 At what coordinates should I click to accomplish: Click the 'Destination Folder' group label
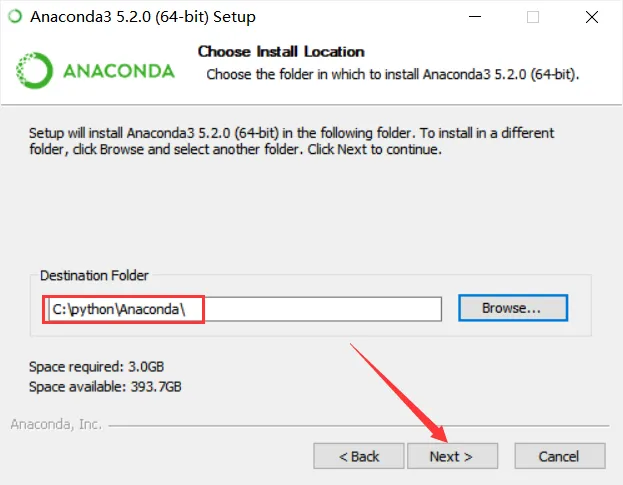coord(94,275)
